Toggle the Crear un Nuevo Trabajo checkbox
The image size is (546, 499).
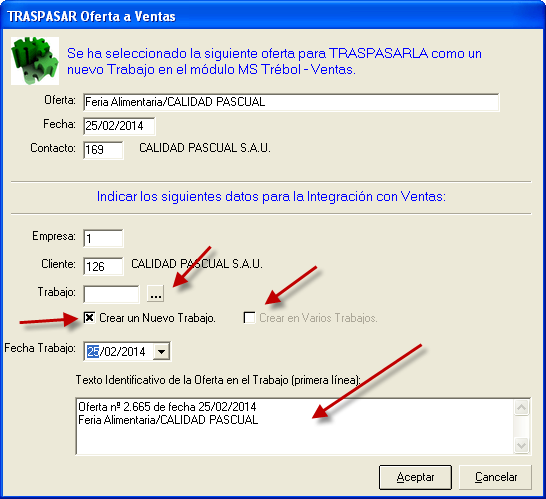89,318
